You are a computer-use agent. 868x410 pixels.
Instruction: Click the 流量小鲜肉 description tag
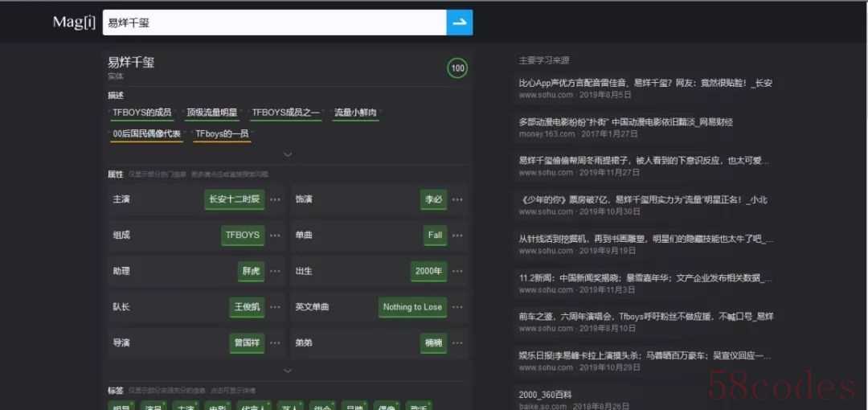(355, 113)
